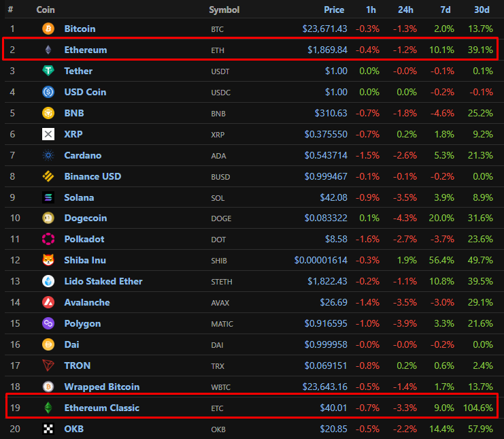Click the TRON logo icon
Image resolution: width=504 pixels, height=439 pixels.
click(x=48, y=365)
